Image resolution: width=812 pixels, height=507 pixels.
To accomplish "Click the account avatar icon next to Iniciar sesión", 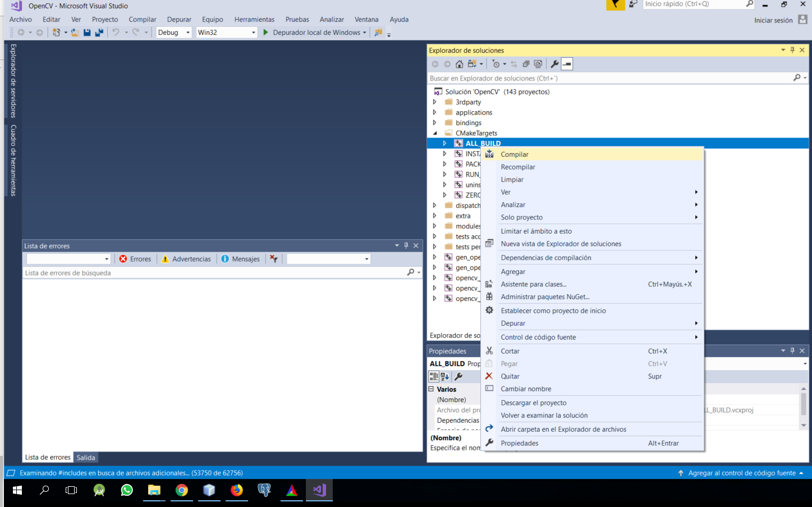I will click(x=802, y=20).
